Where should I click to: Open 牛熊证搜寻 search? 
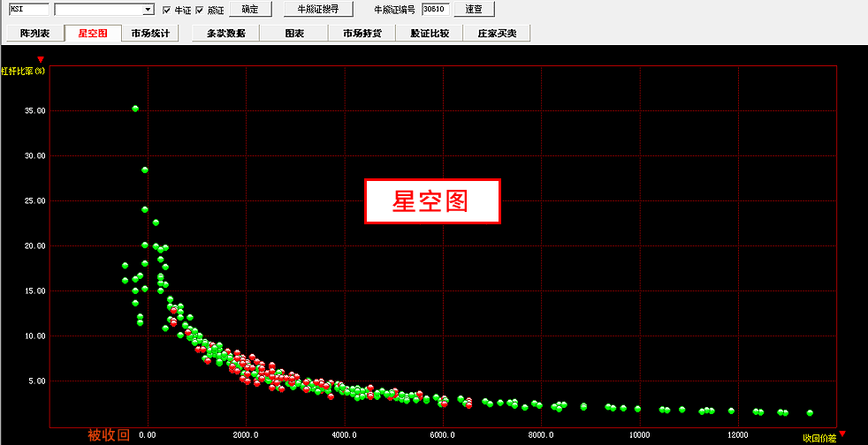tap(318, 10)
